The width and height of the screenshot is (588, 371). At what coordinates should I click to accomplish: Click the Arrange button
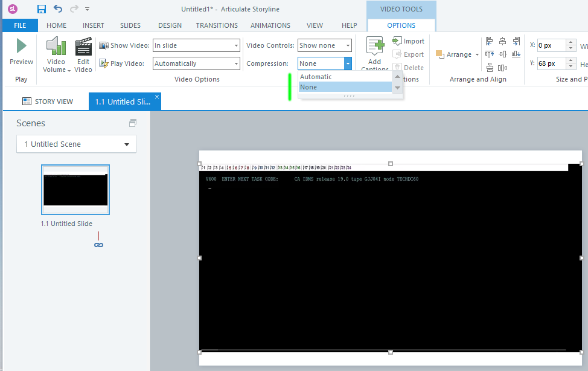coord(457,54)
